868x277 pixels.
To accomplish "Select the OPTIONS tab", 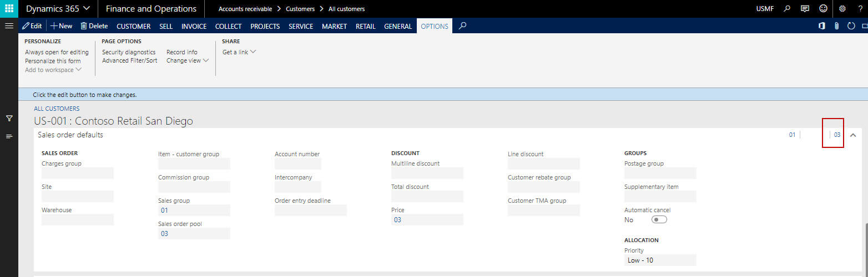I will pyautogui.click(x=435, y=26).
